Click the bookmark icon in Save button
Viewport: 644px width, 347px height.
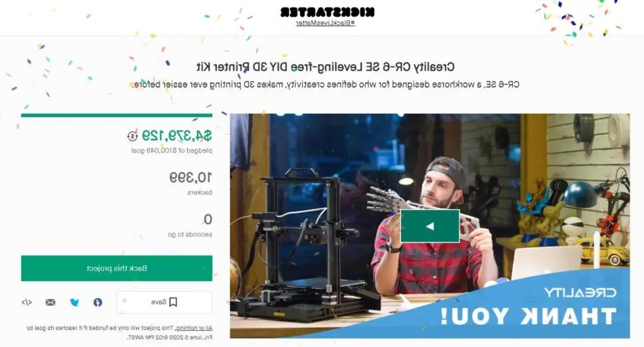click(173, 302)
